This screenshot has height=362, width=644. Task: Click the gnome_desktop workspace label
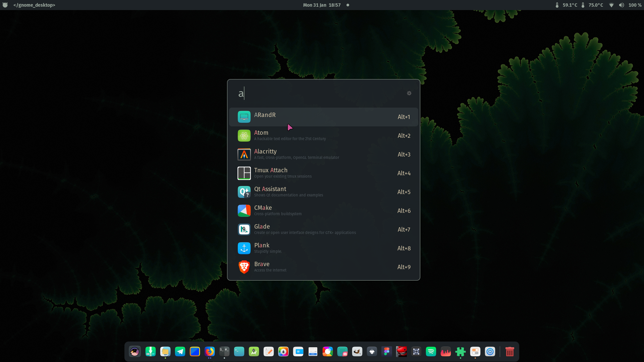coord(34,5)
